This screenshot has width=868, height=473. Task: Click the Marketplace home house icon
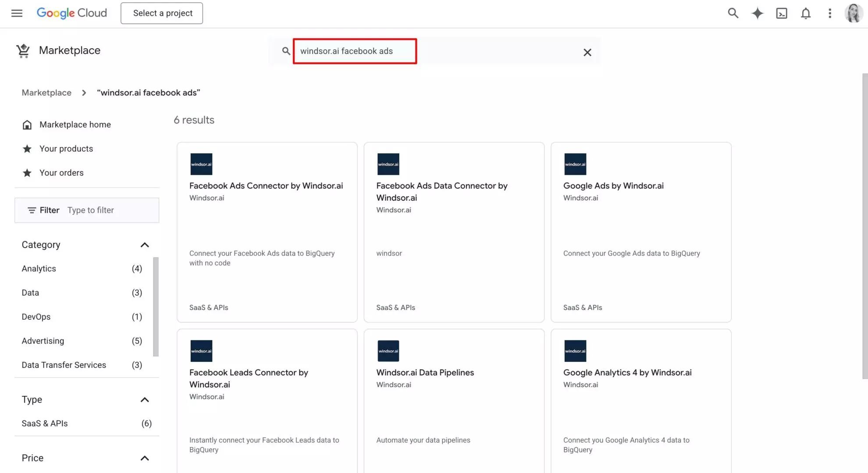click(x=27, y=125)
